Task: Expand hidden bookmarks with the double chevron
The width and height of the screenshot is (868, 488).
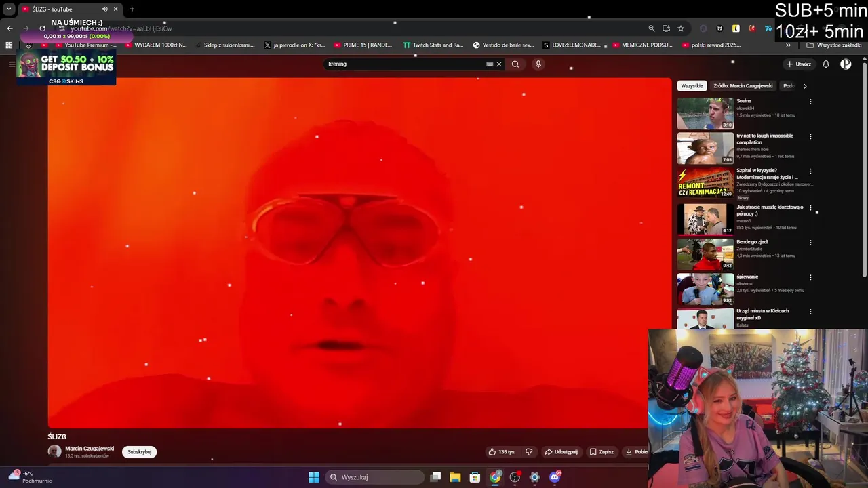Action: (x=788, y=45)
